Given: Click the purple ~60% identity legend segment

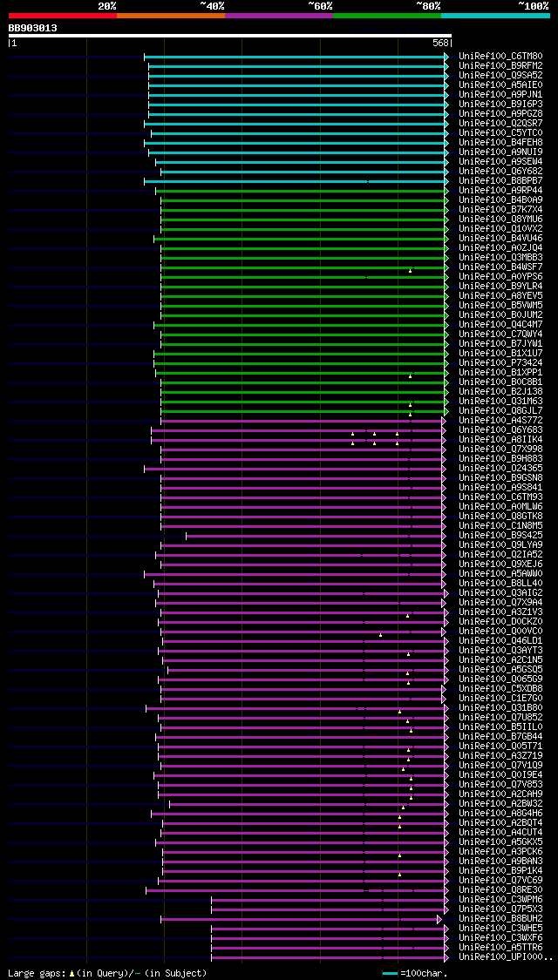Looking at the screenshot, I should point(279,15).
